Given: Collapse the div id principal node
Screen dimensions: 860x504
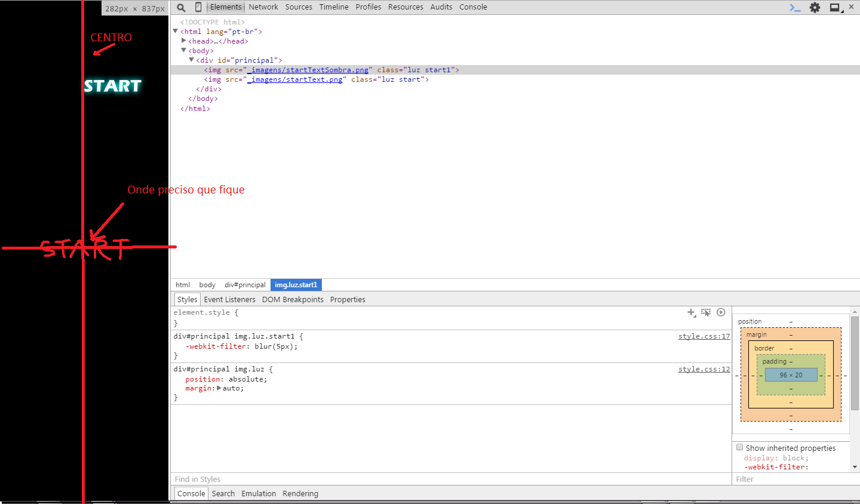Looking at the screenshot, I should pos(191,60).
